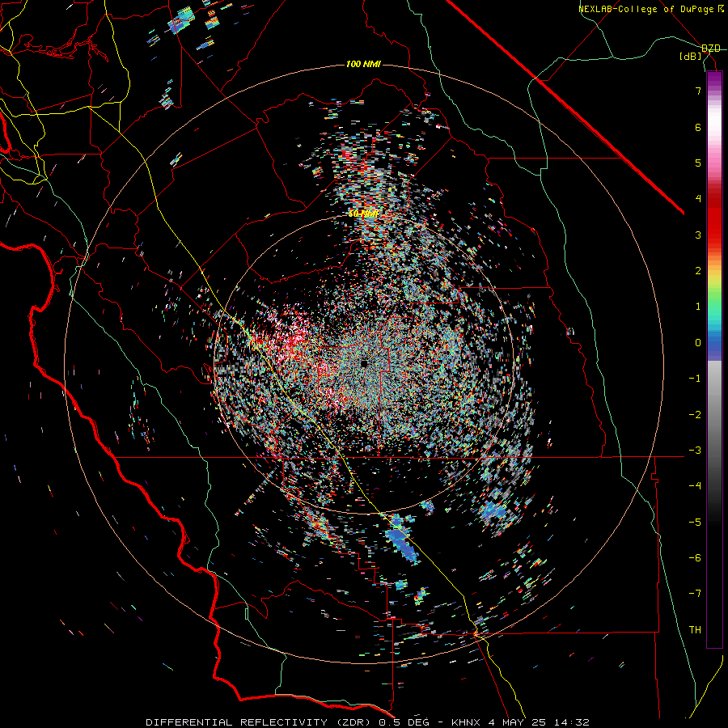The height and width of the screenshot is (728, 728).
Task: Click the -4 value on the dB scale
Action: click(695, 486)
